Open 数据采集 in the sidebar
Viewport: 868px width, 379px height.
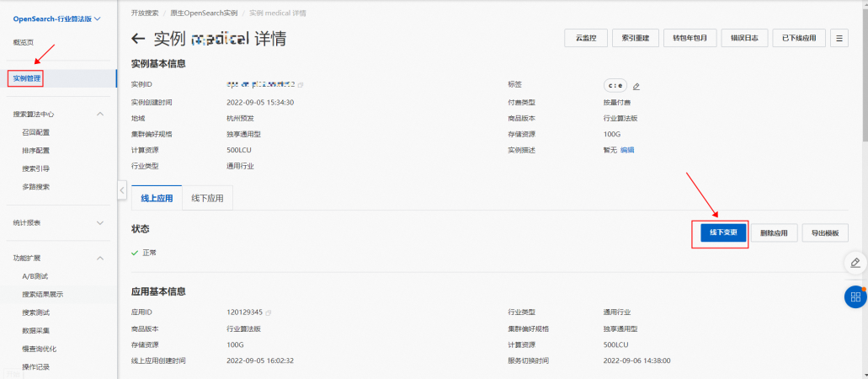tap(36, 331)
